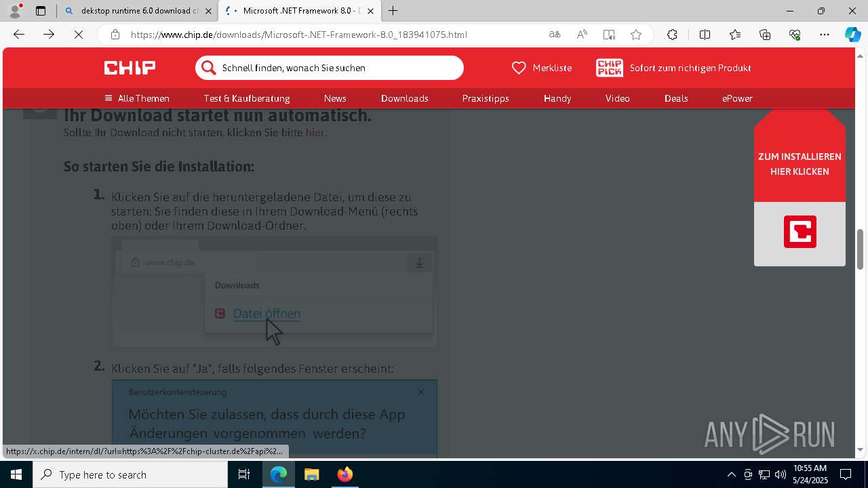The height and width of the screenshot is (488, 868).
Task: Open CHIP Pick 'Sofort zum richtigen Produkt'
Action: coord(673,68)
